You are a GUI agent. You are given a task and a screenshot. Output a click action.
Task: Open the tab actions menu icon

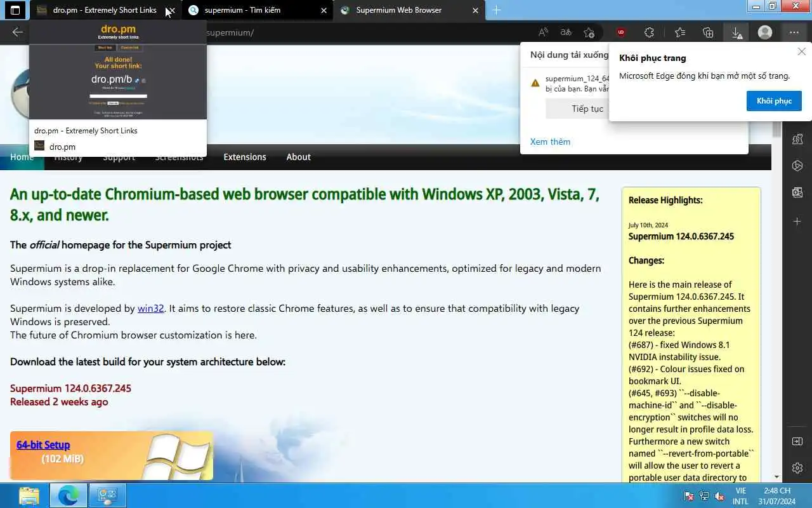point(15,10)
